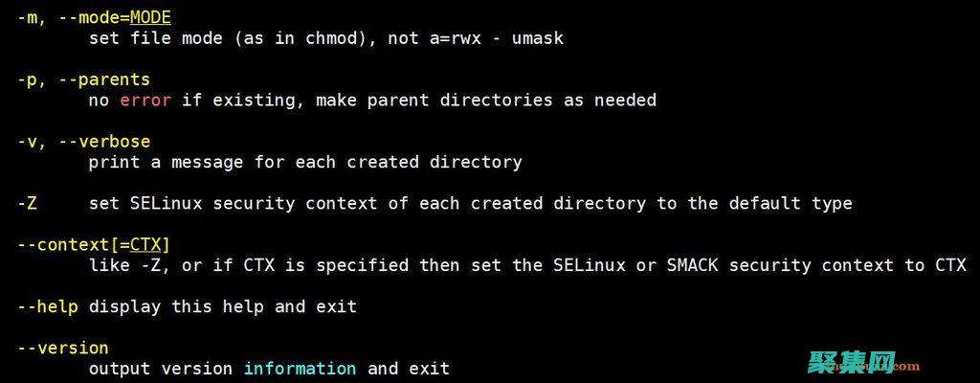Click the red 'error' word
980x383 pixels.
(x=145, y=100)
